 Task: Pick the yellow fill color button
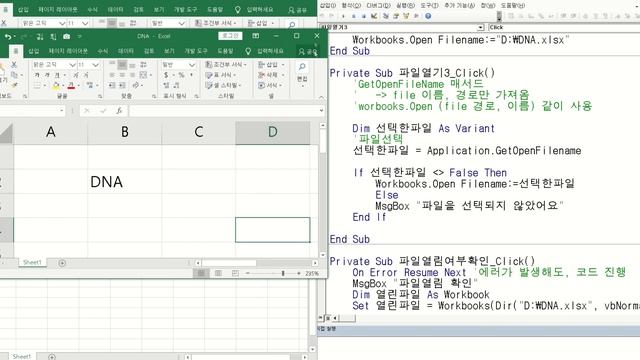tap(56, 85)
